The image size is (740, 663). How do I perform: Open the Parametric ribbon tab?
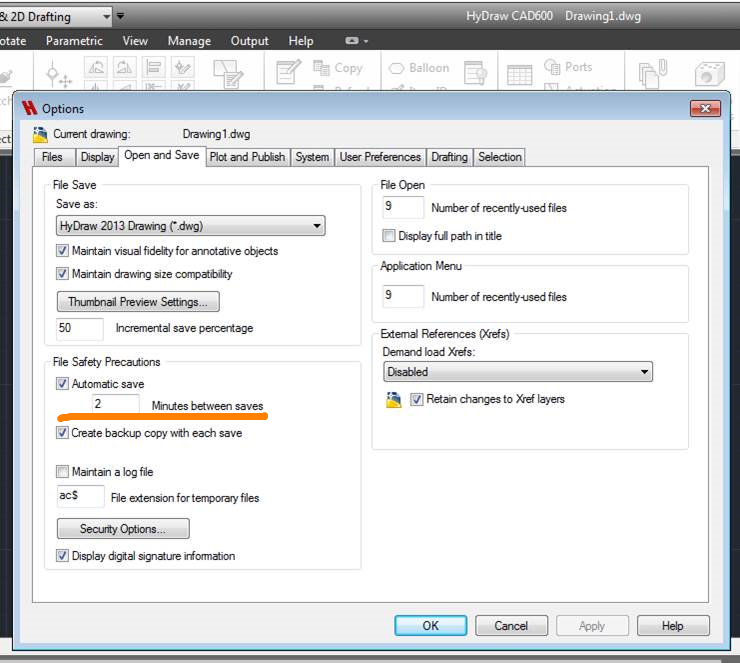click(x=74, y=41)
